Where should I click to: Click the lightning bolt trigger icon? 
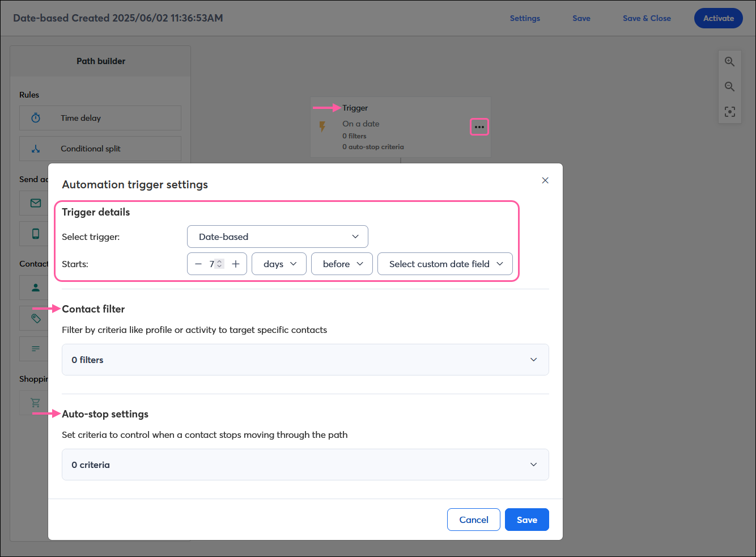click(x=322, y=126)
